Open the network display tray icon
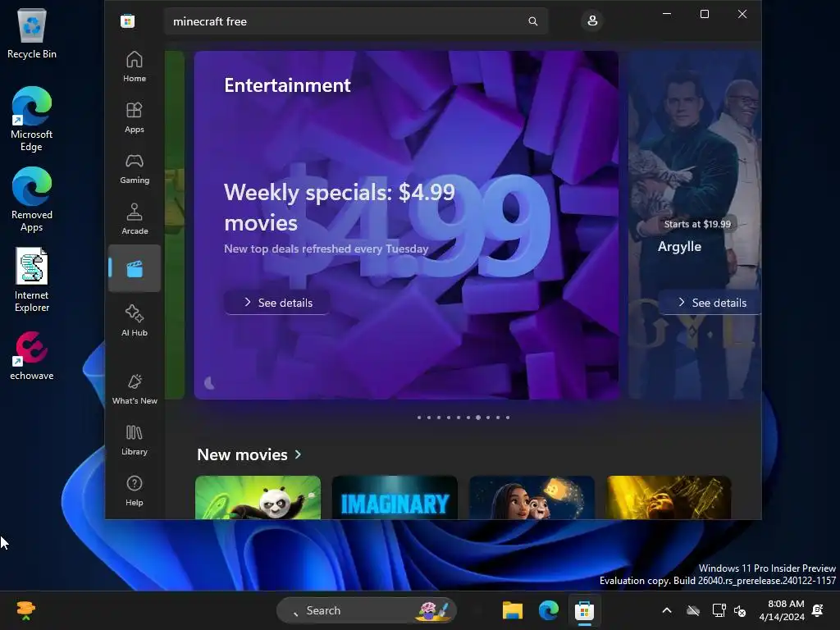 (x=719, y=610)
